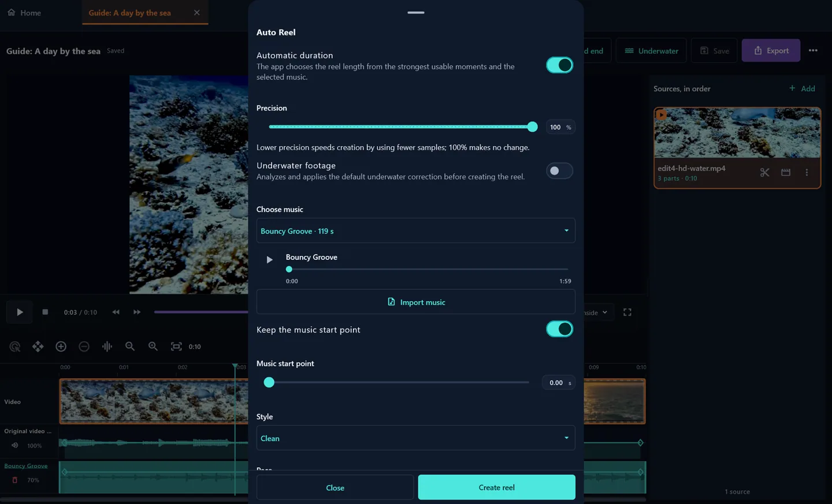Click the red trash icon under Bouncy Groove
Viewport: 832px width, 504px height.
tap(15, 480)
